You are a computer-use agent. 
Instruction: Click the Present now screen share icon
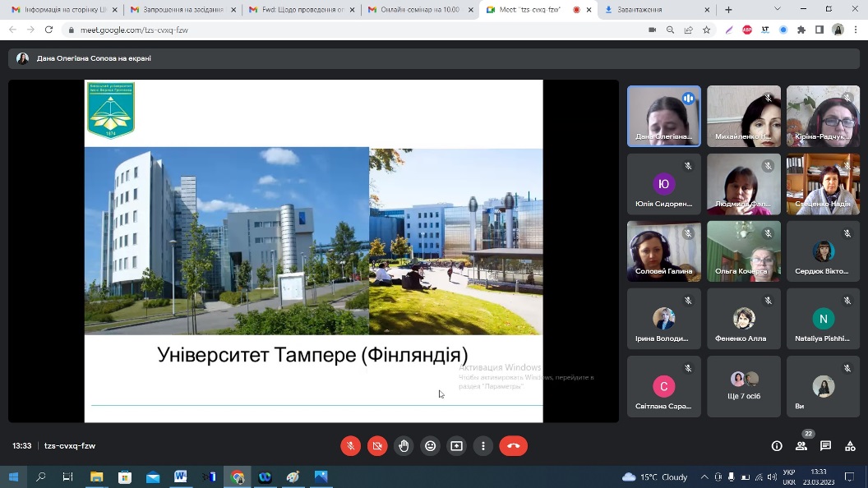pos(456,446)
